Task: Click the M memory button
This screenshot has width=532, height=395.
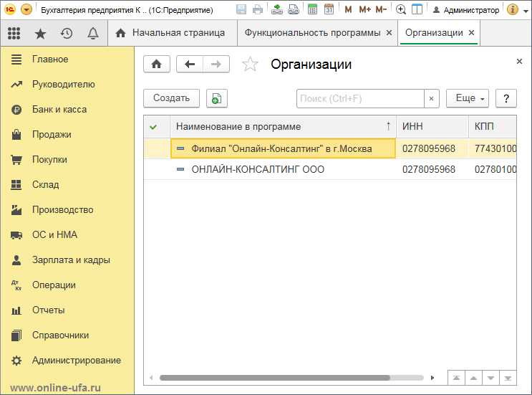Action: pos(348,9)
